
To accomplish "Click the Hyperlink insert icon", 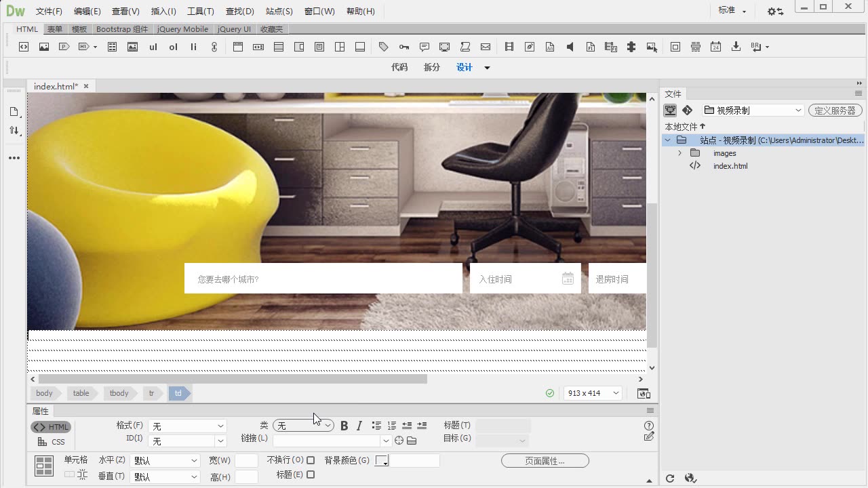I will pyautogui.click(x=214, y=47).
